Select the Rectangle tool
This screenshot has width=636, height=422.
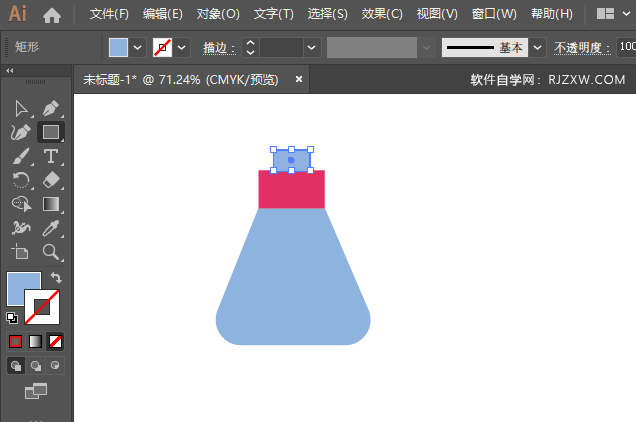(x=51, y=132)
